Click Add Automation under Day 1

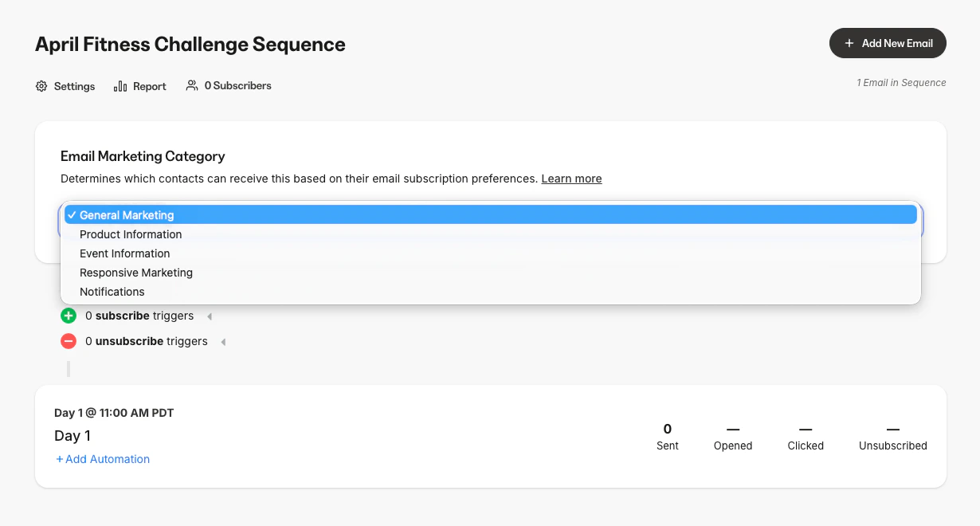(103, 458)
